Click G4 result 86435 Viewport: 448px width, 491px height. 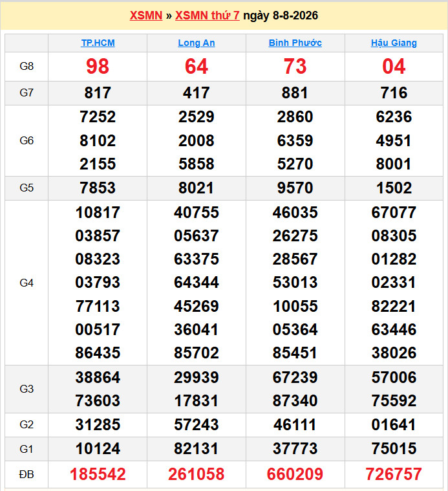pos(98,353)
